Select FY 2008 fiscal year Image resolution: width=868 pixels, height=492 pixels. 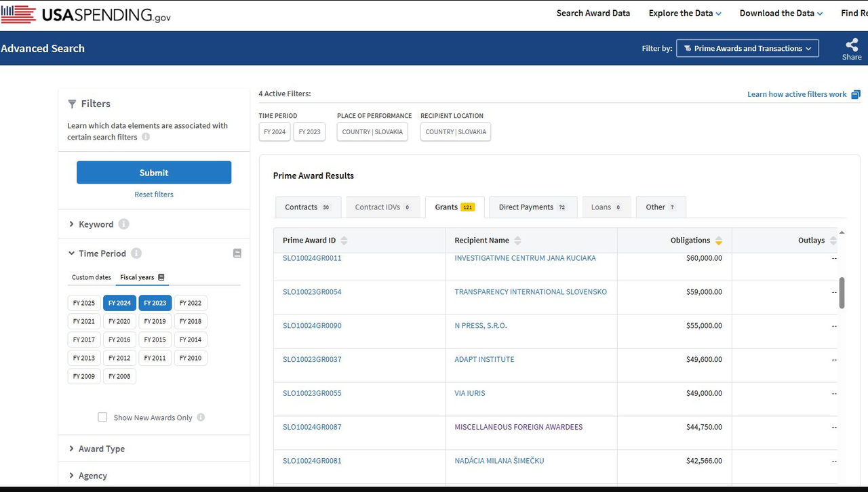(119, 376)
